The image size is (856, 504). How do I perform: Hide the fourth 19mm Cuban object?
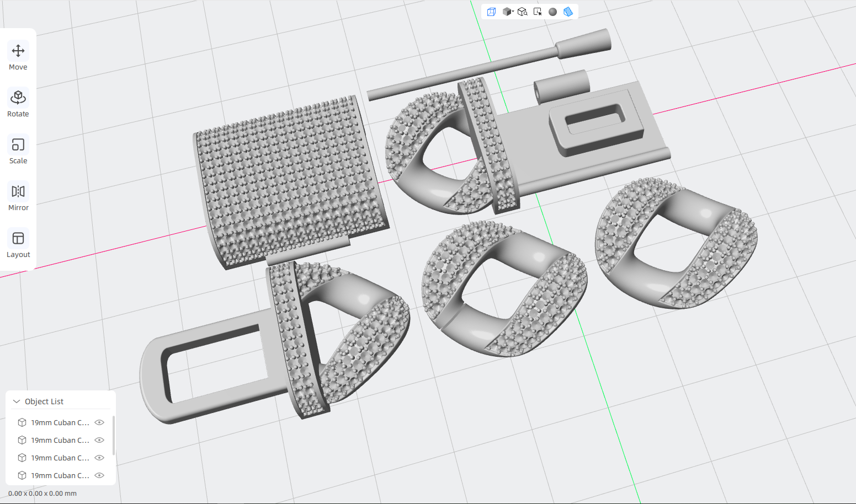[99, 475]
